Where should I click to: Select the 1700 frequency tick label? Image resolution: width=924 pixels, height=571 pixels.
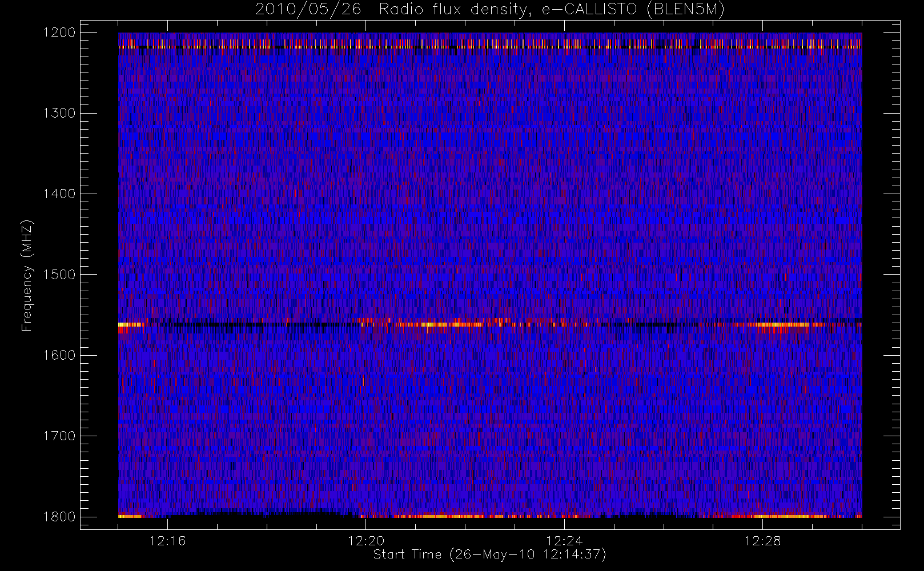pos(59,436)
